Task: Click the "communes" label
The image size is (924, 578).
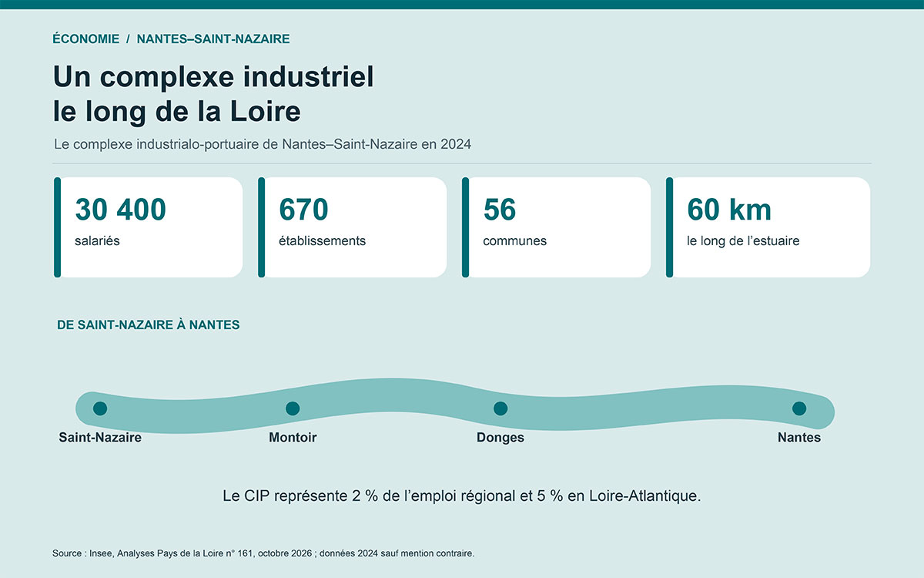Action: [x=514, y=240]
